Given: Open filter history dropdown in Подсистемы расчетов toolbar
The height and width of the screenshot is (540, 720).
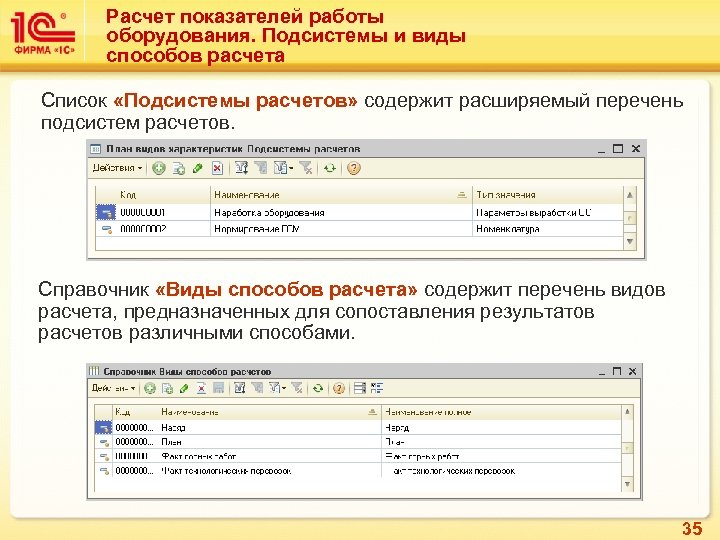Looking at the screenshot, I should click(283, 168).
